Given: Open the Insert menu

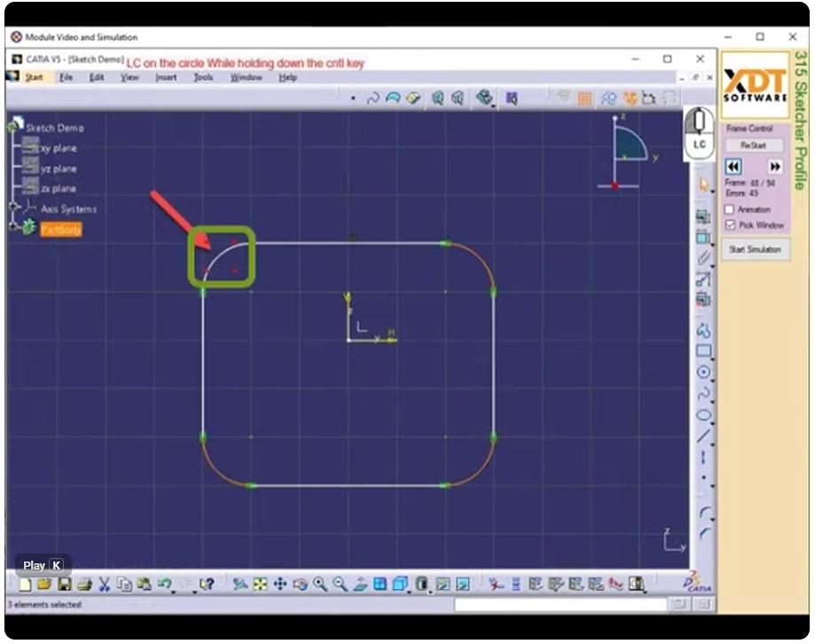Looking at the screenshot, I should pyautogui.click(x=166, y=77).
